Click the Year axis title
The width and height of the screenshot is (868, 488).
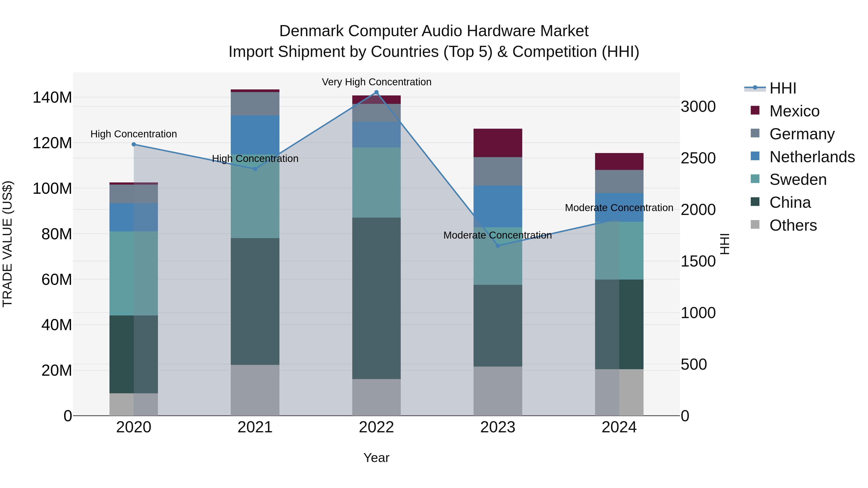(376, 458)
